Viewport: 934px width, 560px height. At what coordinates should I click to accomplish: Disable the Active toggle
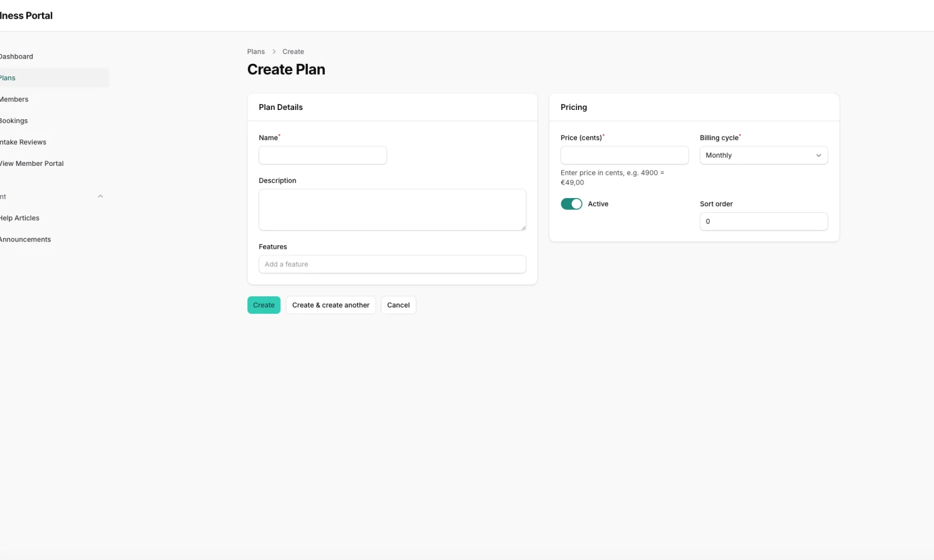pos(571,204)
